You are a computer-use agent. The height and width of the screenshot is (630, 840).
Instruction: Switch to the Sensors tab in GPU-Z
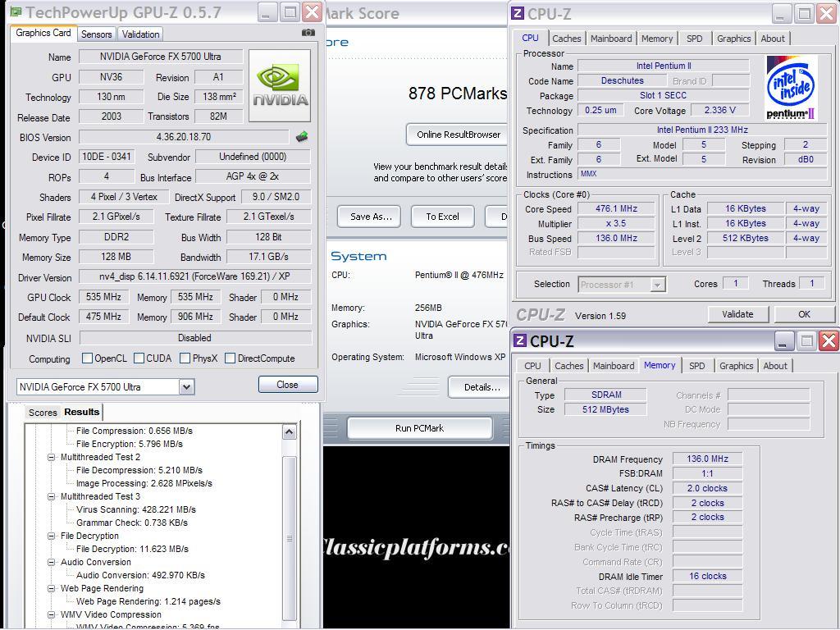pos(97,34)
